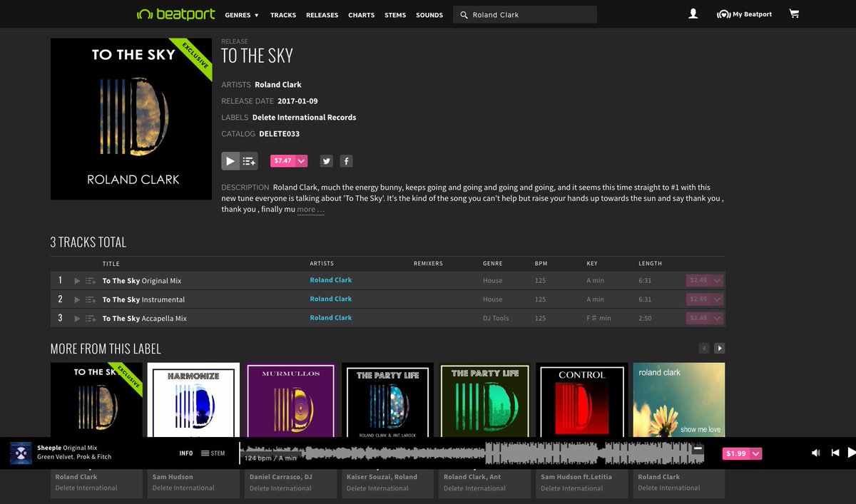The width and height of the screenshot is (856, 504).
Task: Open the Show Me Love release thumbnail
Action: tap(679, 400)
